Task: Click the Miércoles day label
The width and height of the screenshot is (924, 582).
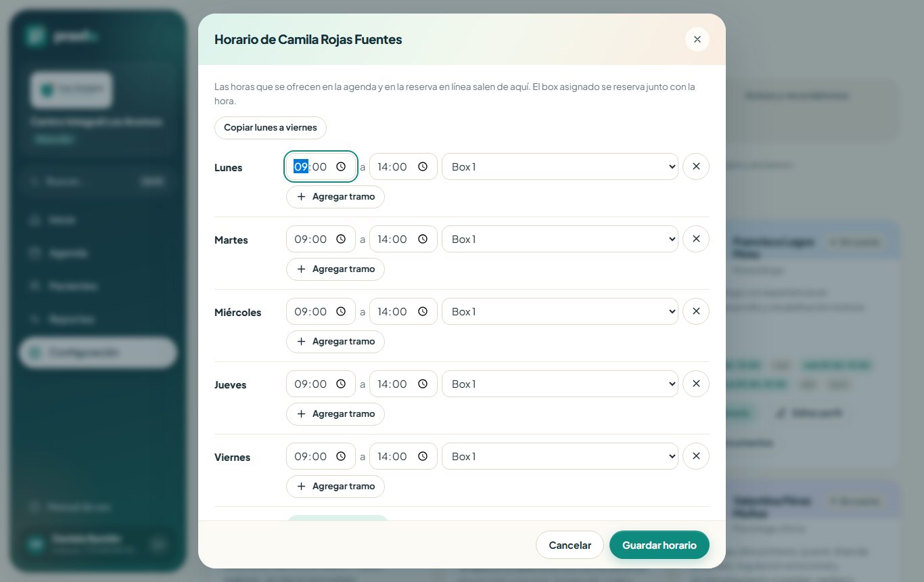Action: point(238,313)
